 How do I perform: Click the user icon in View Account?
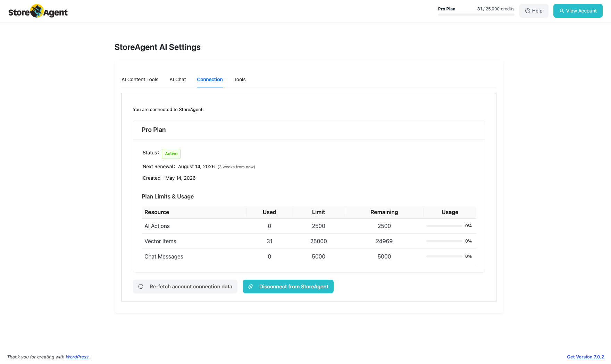562,11
